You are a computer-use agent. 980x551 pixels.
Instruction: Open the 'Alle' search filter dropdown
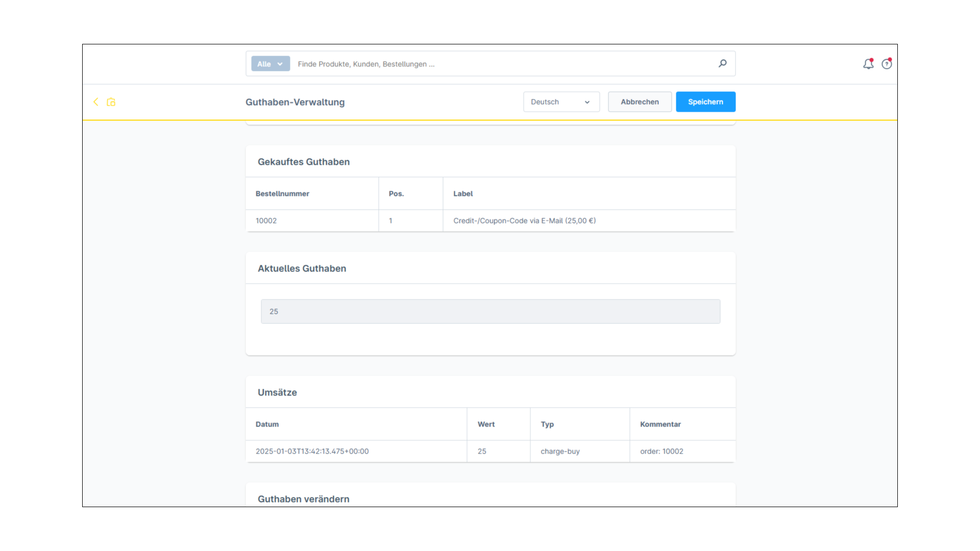(x=271, y=64)
